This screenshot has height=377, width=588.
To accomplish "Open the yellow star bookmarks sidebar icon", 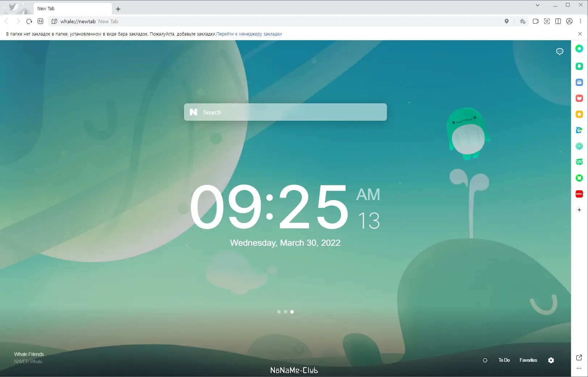I will pos(579,114).
